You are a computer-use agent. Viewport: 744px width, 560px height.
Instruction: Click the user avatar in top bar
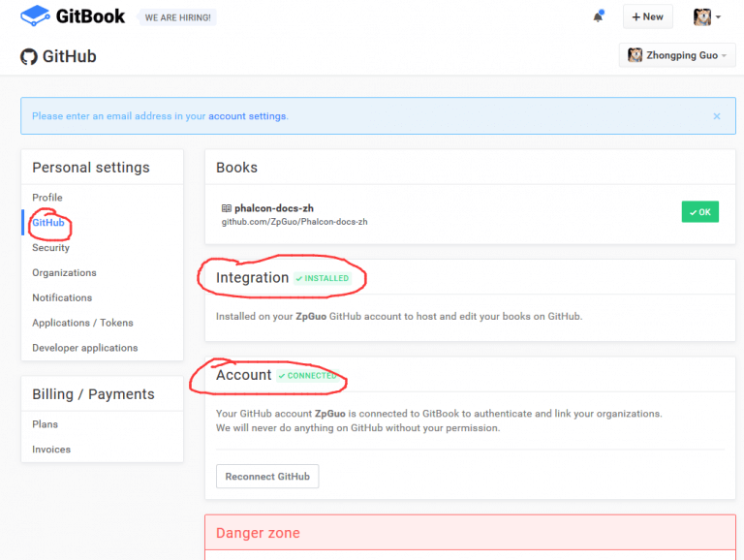(702, 16)
